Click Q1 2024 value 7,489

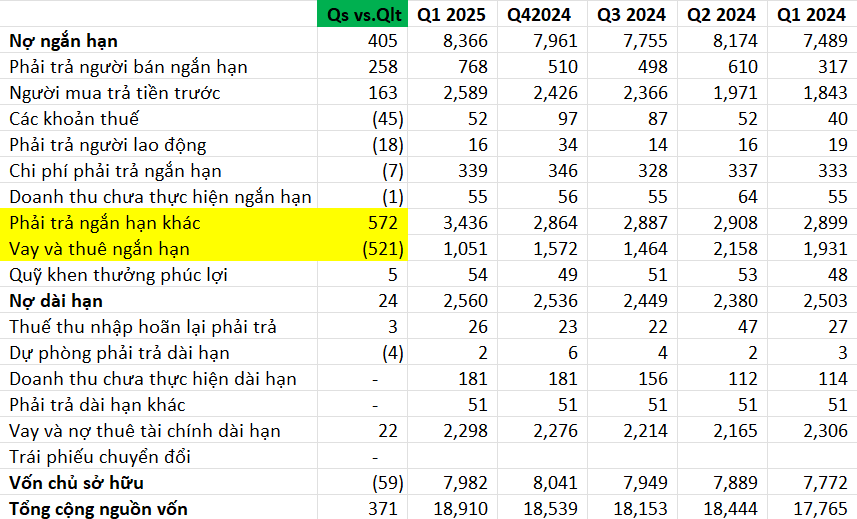click(x=825, y=41)
